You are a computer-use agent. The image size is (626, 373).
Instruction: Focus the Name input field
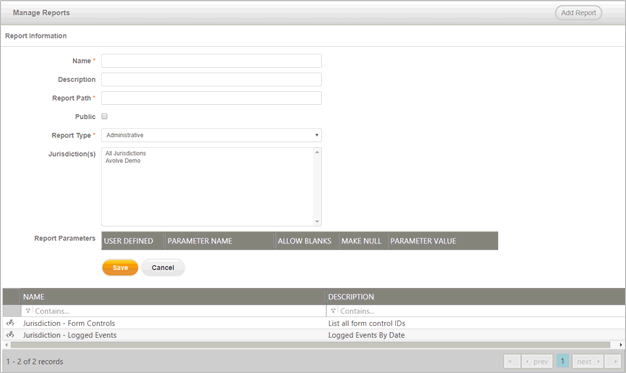click(x=211, y=61)
